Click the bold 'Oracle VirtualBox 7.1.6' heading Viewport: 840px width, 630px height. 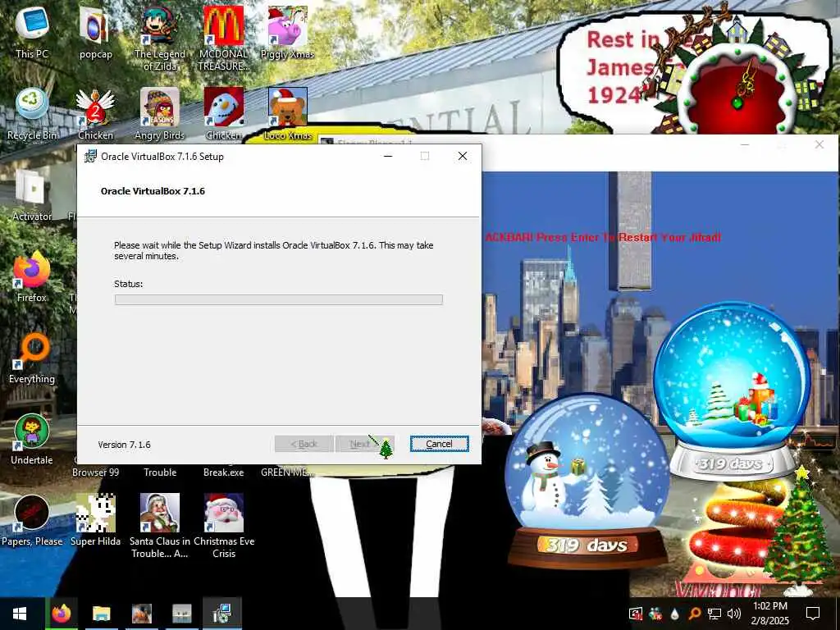coord(153,191)
